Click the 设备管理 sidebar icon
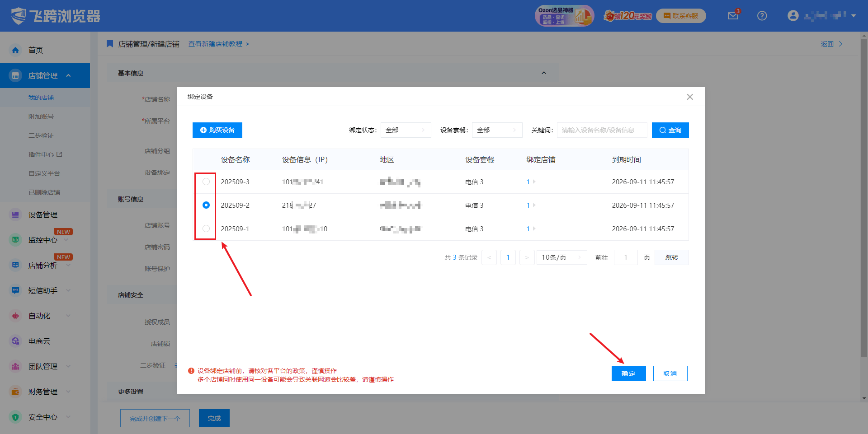Screen dimensions: 868x434 coord(15,215)
